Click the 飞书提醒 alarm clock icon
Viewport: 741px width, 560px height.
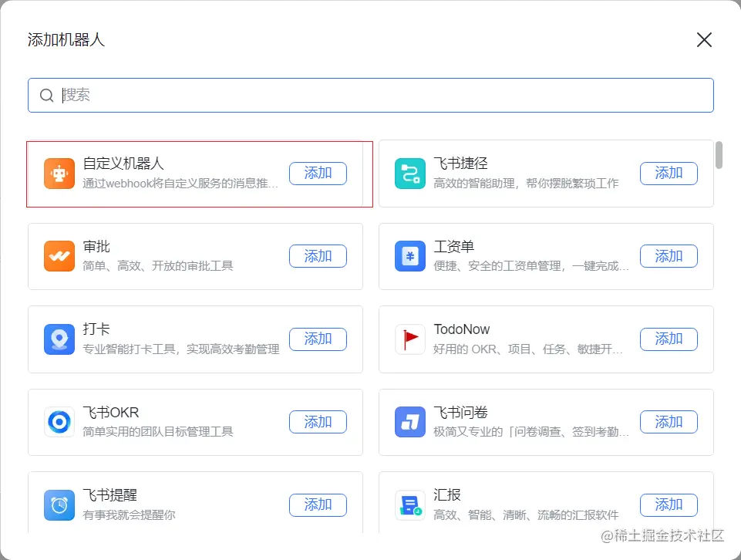[59, 505]
